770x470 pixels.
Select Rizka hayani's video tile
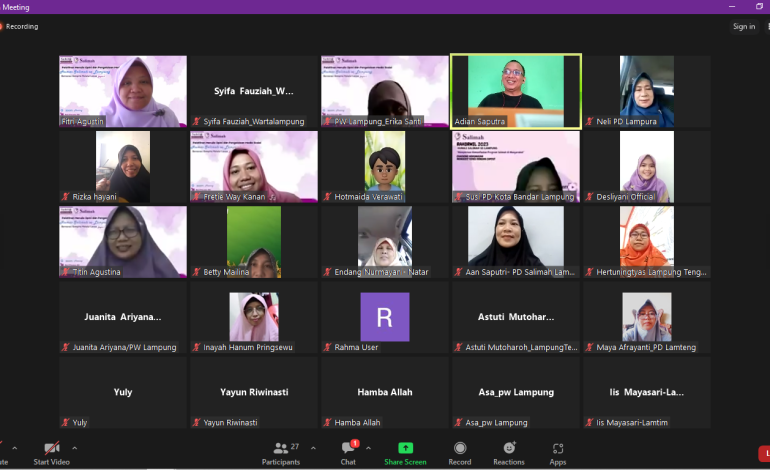point(123,166)
